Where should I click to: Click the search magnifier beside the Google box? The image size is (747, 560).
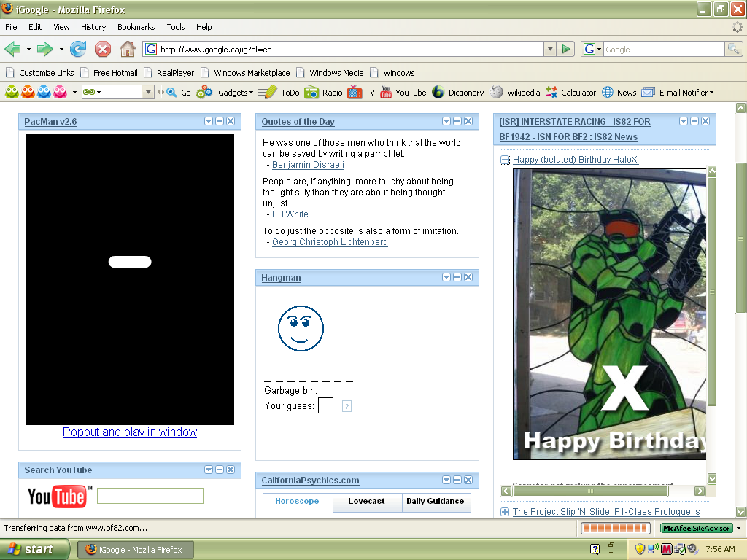click(x=733, y=49)
